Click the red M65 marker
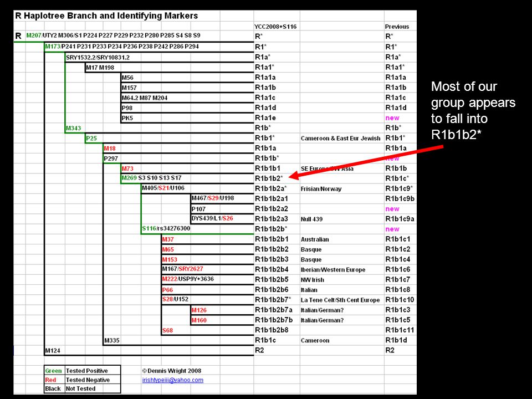The image size is (532, 399). (168, 250)
